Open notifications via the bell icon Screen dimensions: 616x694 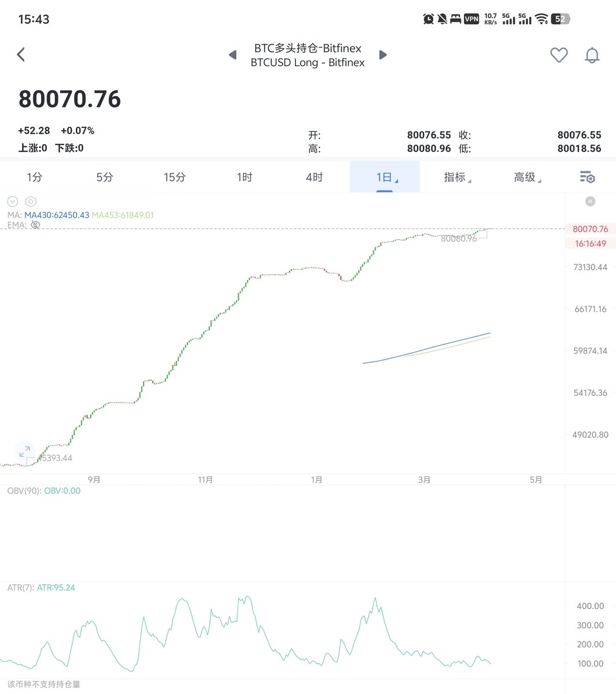592,55
